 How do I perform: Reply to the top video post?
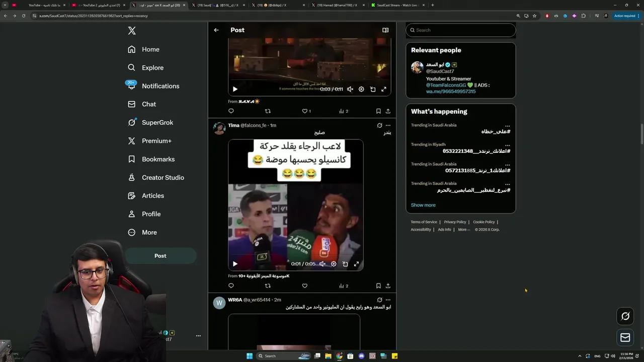pyautogui.click(x=231, y=111)
